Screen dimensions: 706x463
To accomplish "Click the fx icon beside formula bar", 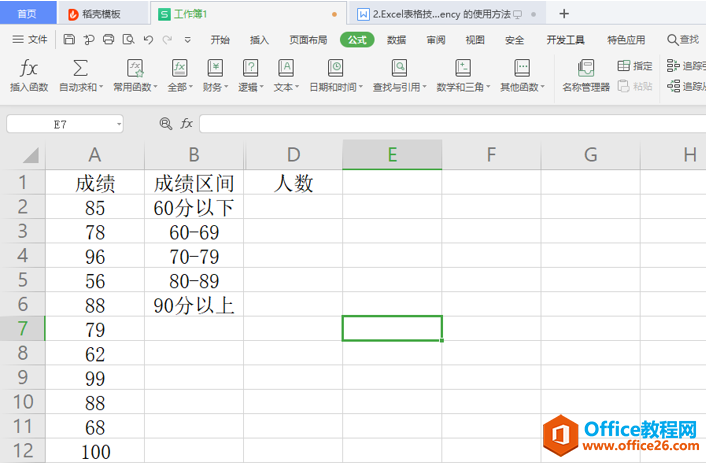I will tap(186, 123).
